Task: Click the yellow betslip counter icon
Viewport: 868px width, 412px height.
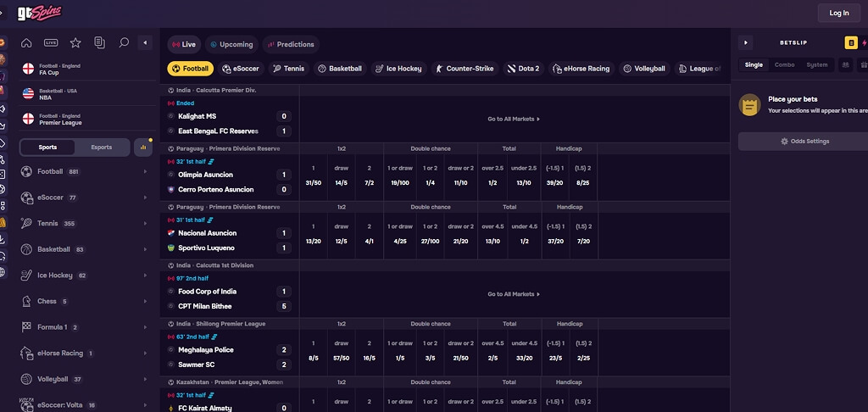Action: pos(851,42)
